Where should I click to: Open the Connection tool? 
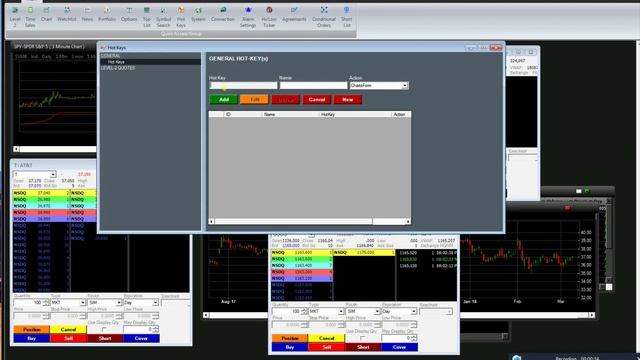[x=223, y=13]
